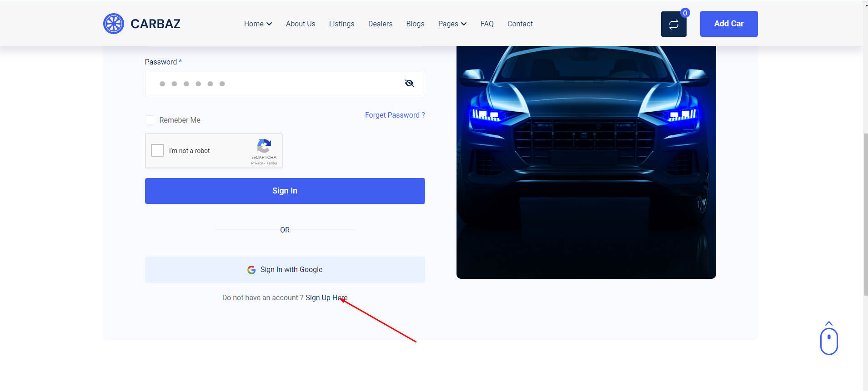Follow the Forget Password link
This screenshot has width=868, height=391.
tap(395, 115)
